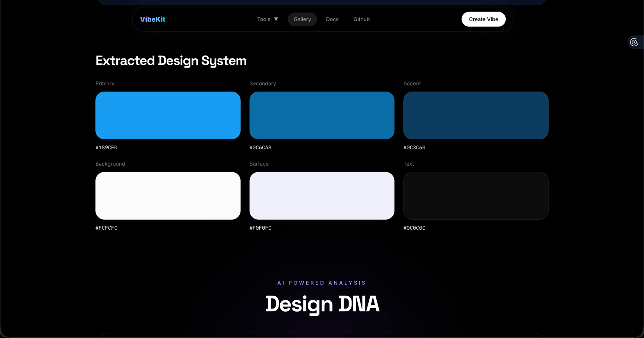Expand the Tools dropdown menu
This screenshot has height=338, width=644.
coord(268,19)
